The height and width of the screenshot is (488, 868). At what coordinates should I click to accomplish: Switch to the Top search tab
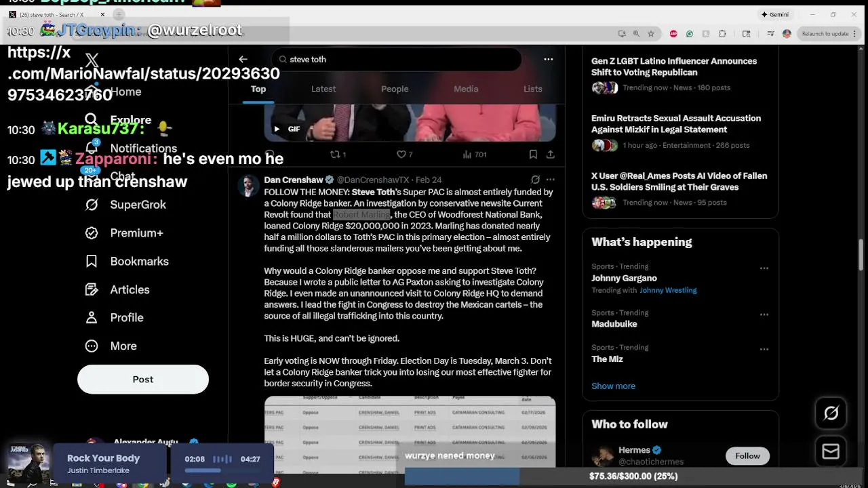pyautogui.click(x=258, y=89)
